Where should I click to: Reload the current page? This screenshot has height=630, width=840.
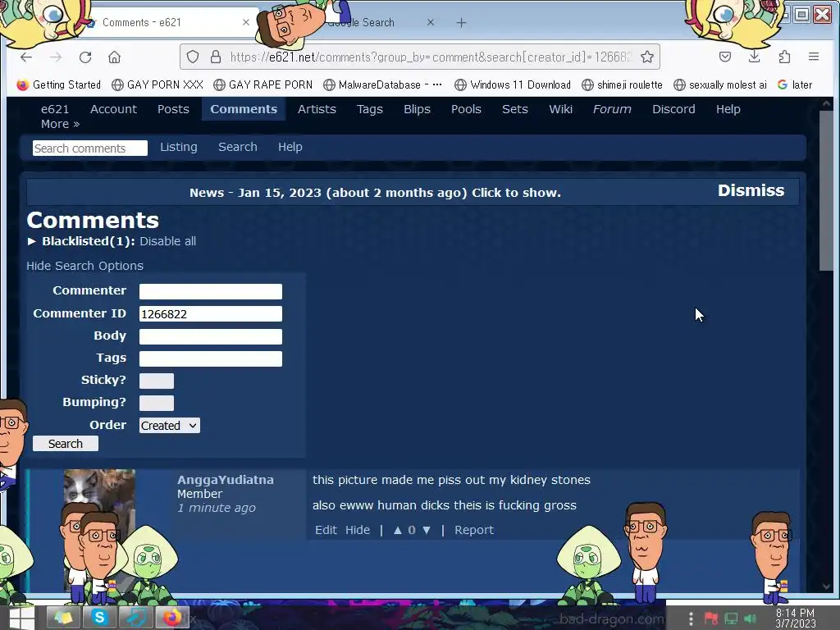coord(85,57)
